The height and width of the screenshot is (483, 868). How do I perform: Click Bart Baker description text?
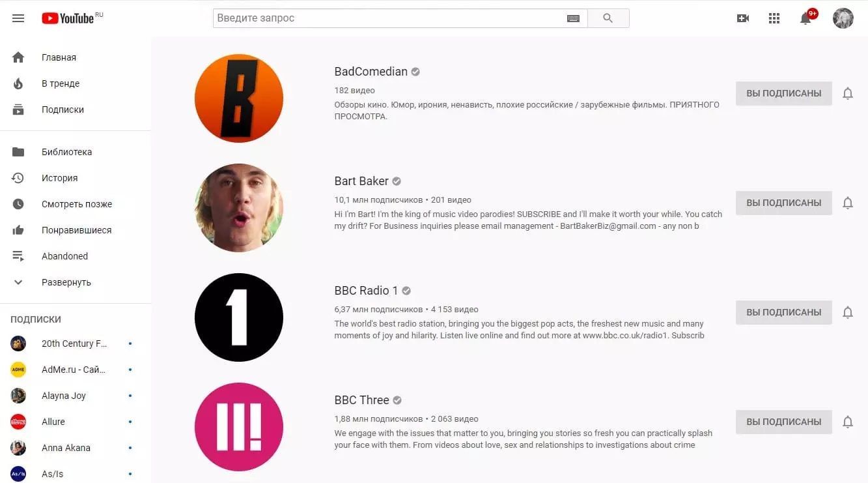tap(528, 220)
